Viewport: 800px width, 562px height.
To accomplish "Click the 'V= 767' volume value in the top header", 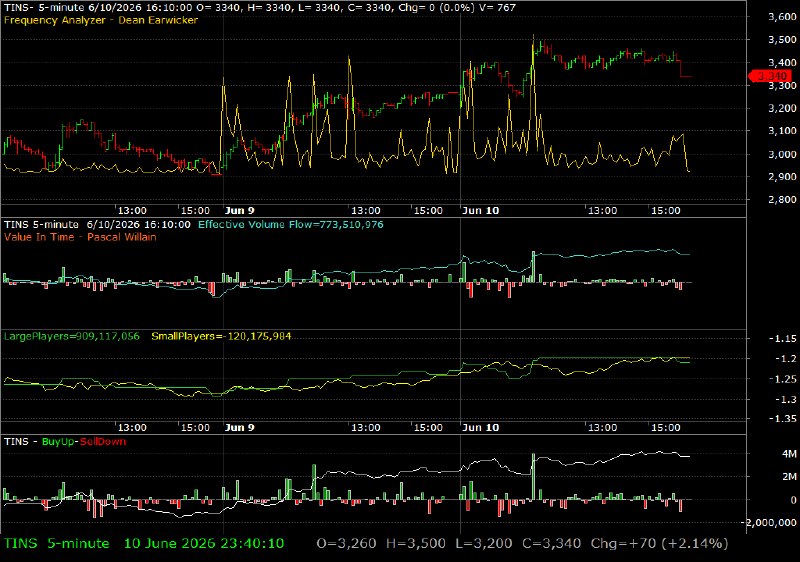I will click(x=497, y=8).
